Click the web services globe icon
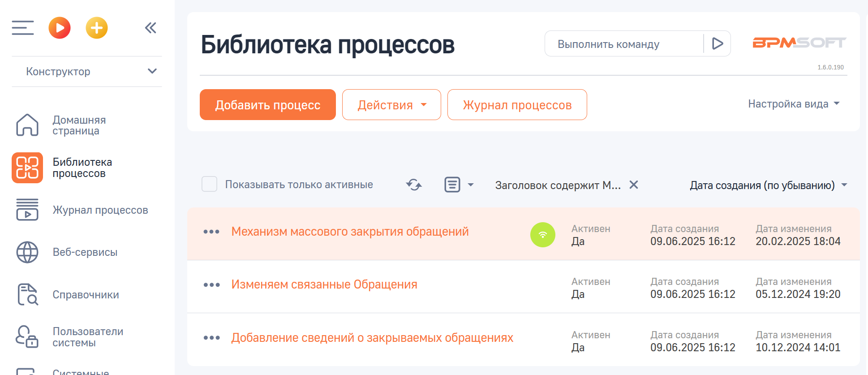 [x=27, y=252]
